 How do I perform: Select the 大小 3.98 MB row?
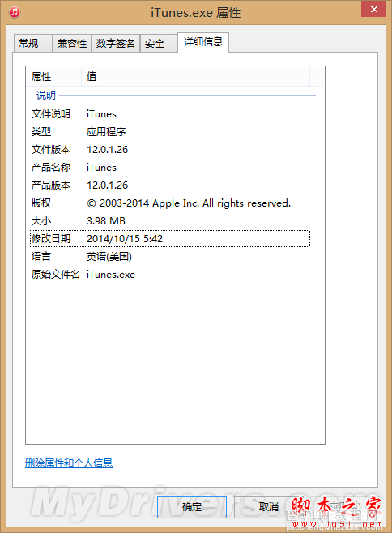pos(170,221)
